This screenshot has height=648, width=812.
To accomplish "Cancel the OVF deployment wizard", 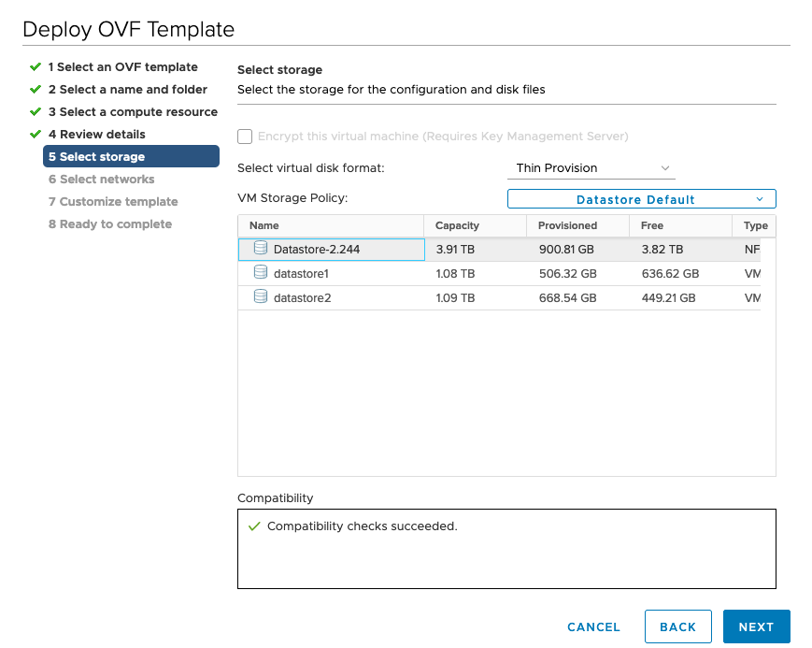I will point(593,627).
